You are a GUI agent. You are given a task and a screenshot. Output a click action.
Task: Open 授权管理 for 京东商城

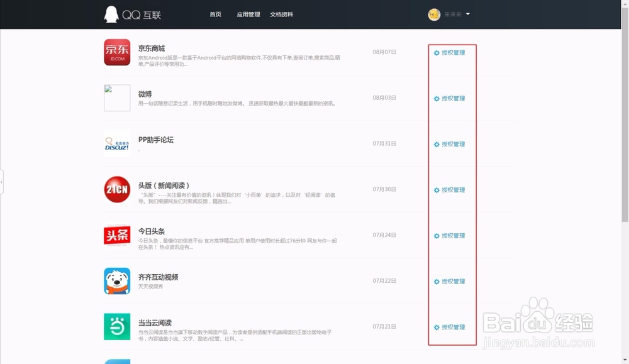click(454, 53)
